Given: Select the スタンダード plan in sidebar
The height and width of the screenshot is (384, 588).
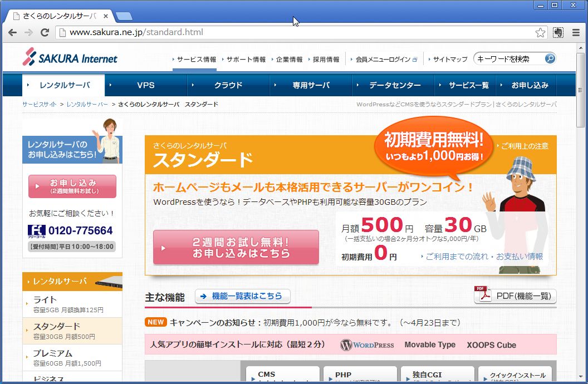Looking at the screenshot, I should 72,331.
